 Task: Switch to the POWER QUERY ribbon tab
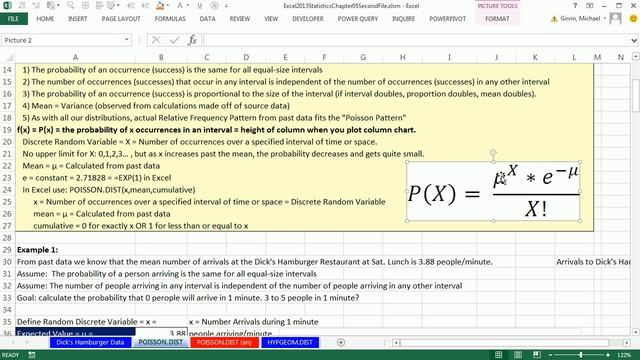click(x=358, y=19)
